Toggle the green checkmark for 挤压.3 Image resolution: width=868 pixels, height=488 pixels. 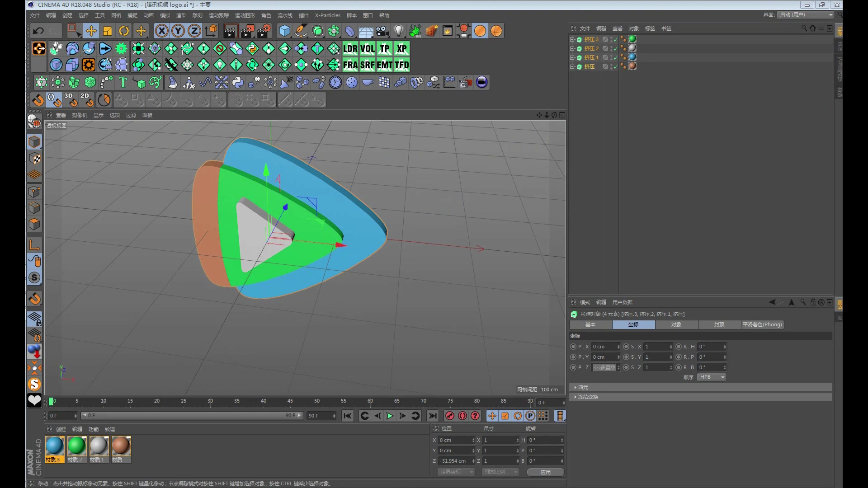pyautogui.click(x=615, y=39)
